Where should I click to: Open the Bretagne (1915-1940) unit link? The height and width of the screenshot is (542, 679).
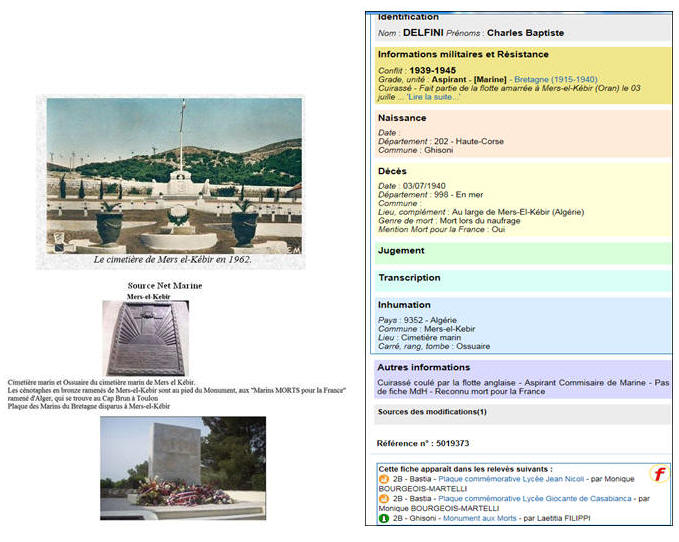[555, 79]
